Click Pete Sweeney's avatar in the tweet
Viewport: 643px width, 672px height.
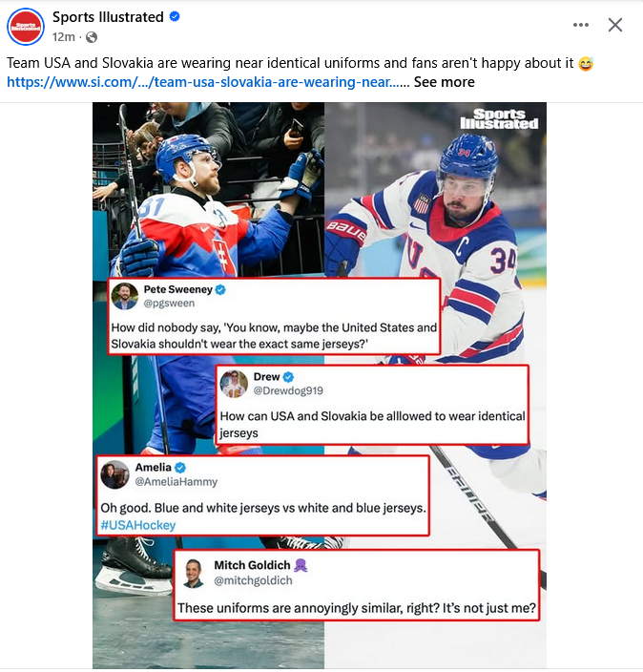125,295
